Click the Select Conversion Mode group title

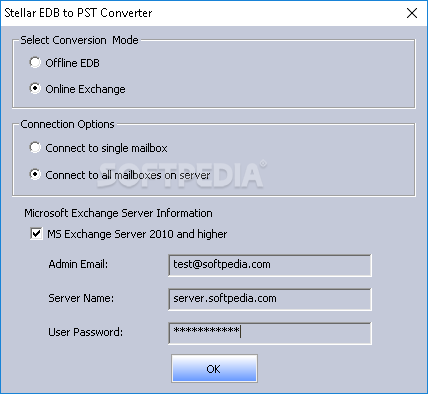79,40
